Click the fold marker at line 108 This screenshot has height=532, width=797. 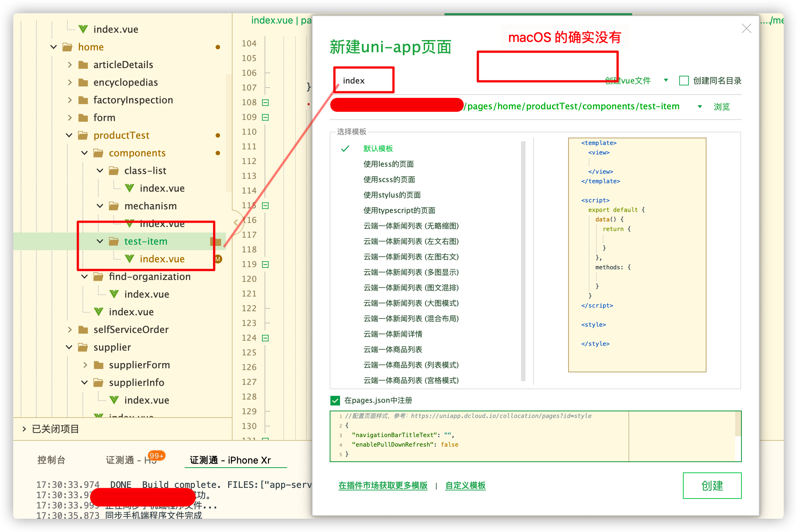(265, 102)
